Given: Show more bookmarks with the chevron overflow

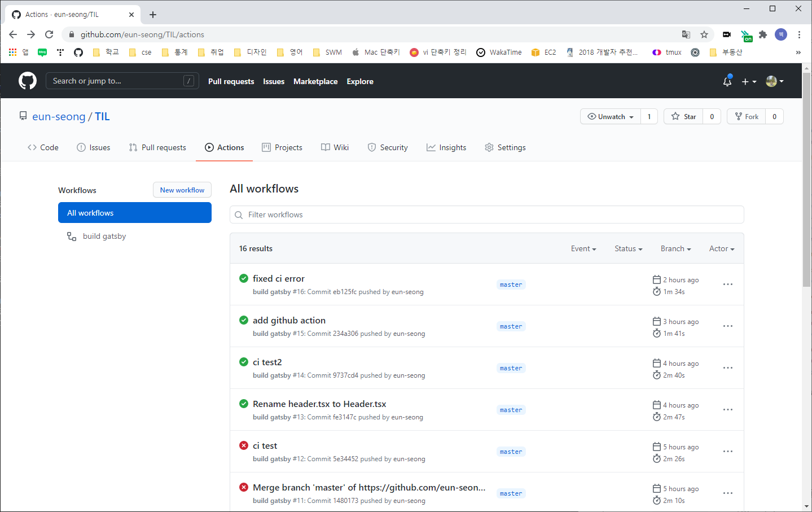Looking at the screenshot, I should [798, 52].
